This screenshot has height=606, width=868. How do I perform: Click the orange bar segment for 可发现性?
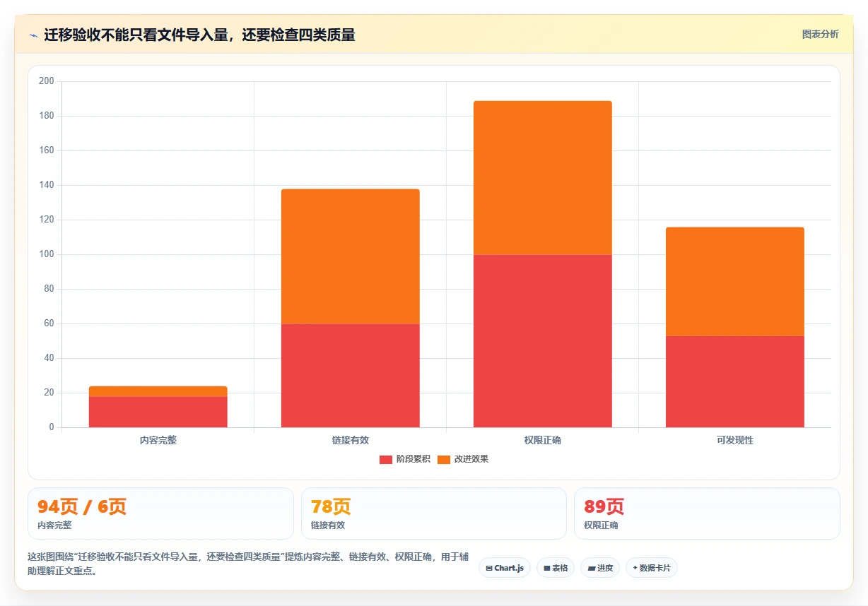click(x=735, y=282)
